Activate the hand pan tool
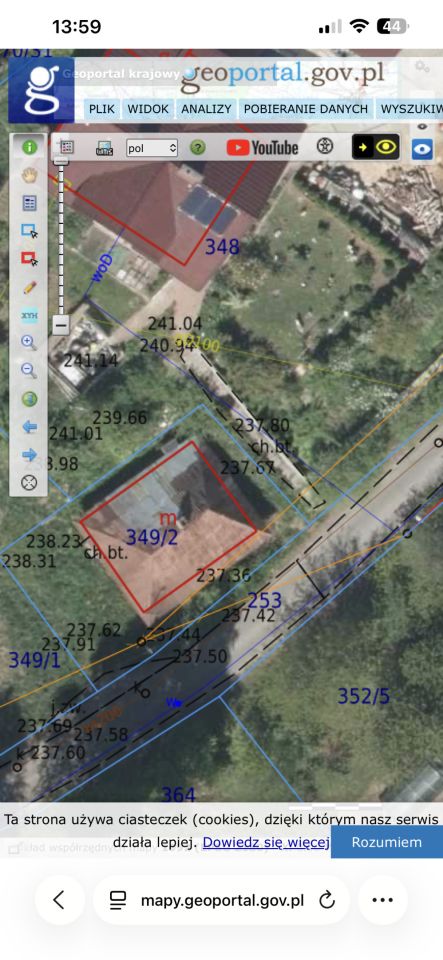The image size is (443, 960). [29, 176]
